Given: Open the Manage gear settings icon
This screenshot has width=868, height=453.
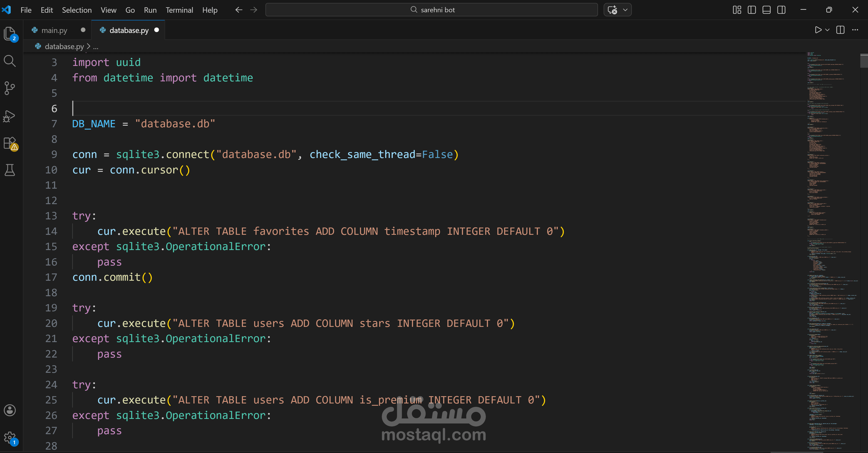Looking at the screenshot, I should [x=10, y=438].
